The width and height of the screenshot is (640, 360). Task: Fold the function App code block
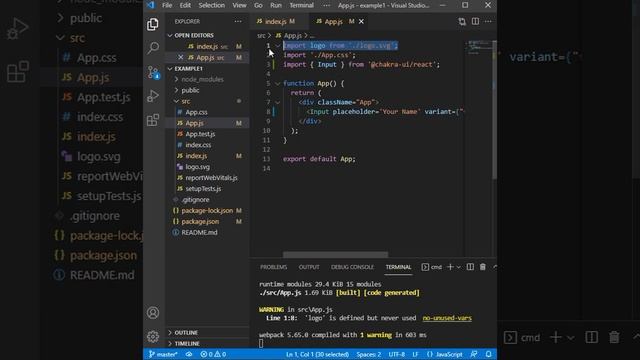pyautogui.click(x=278, y=84)
